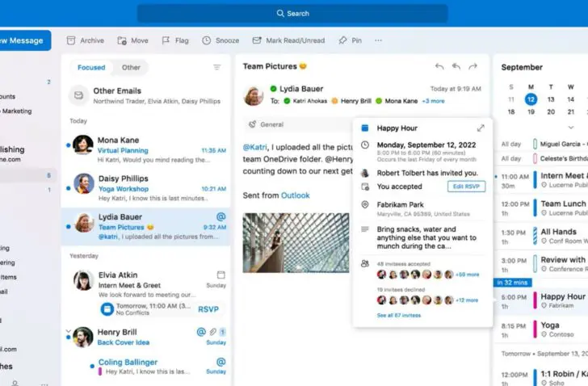Click the mention icon on Coling Ballinger's email
Image resolution: width=588 pixels, height=386 pixels.
coord(221,362)
